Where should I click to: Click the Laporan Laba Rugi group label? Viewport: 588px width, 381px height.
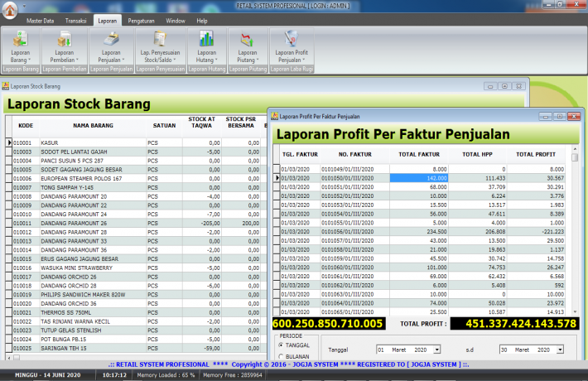click(292, 69)
